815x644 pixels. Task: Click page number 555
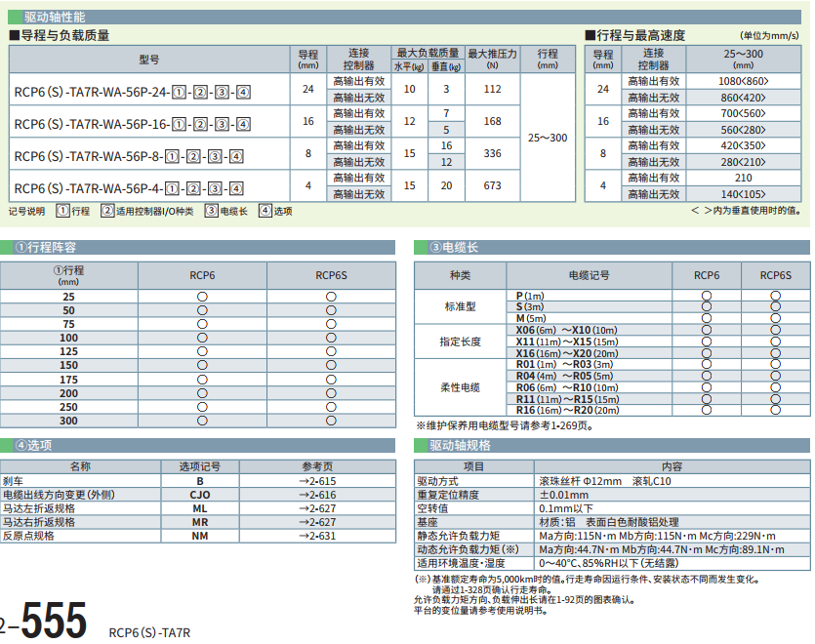[54, 620]
